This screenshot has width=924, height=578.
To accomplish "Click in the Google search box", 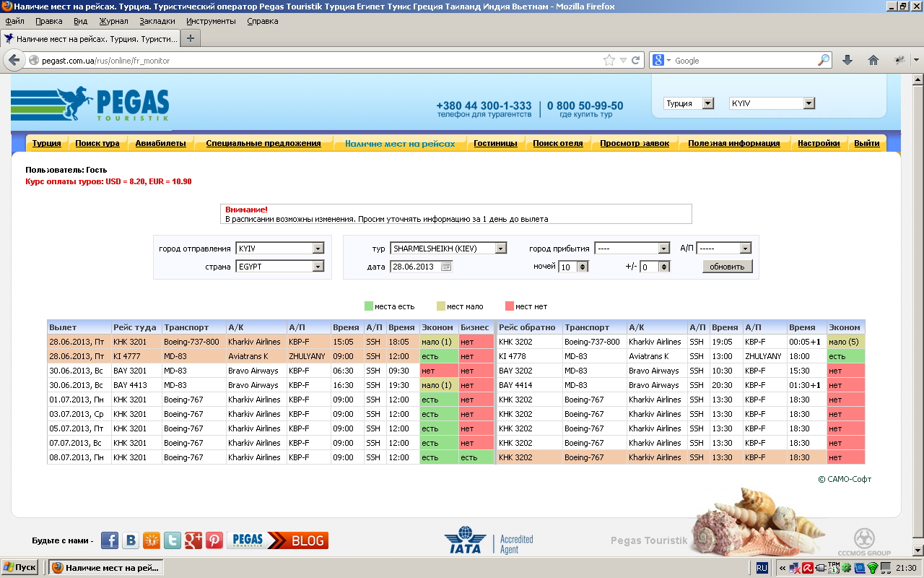I will click(744, 61).
